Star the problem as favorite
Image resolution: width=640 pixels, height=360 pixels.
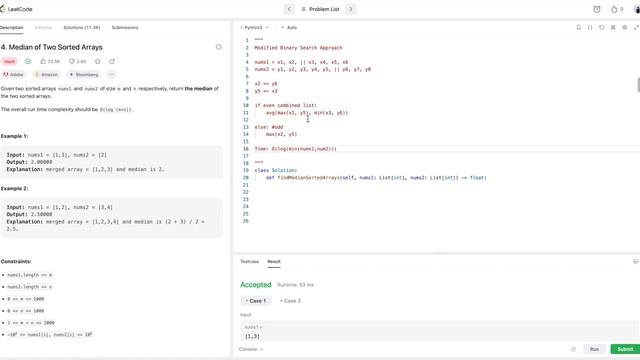(98, 62)
